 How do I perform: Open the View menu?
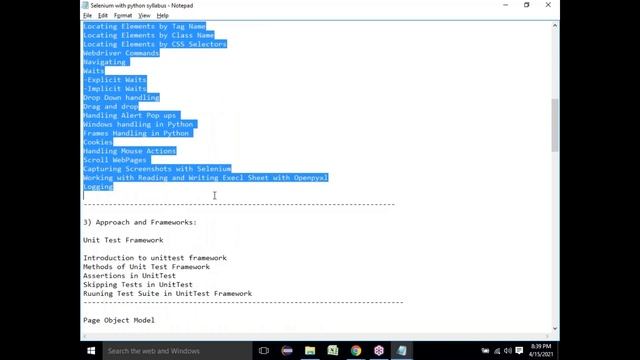click(144, 16)
